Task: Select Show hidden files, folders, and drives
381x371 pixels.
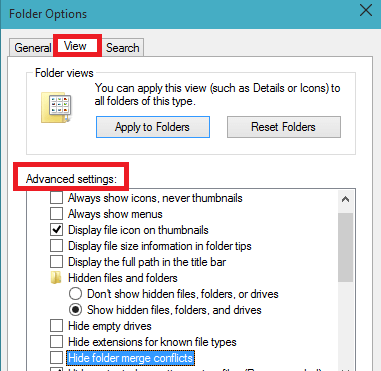Action: (x=75, y=310)
